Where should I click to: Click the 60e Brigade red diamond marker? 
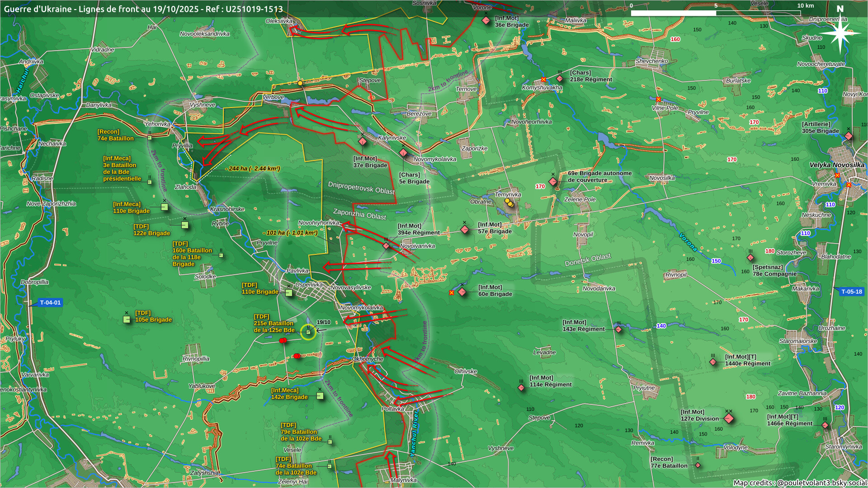[x=462, y=292]
